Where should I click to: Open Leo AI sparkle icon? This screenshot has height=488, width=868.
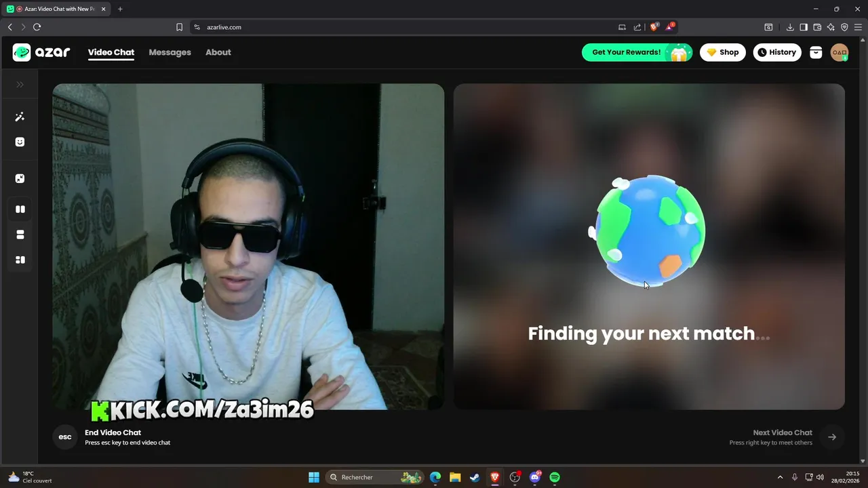point(831,27)
